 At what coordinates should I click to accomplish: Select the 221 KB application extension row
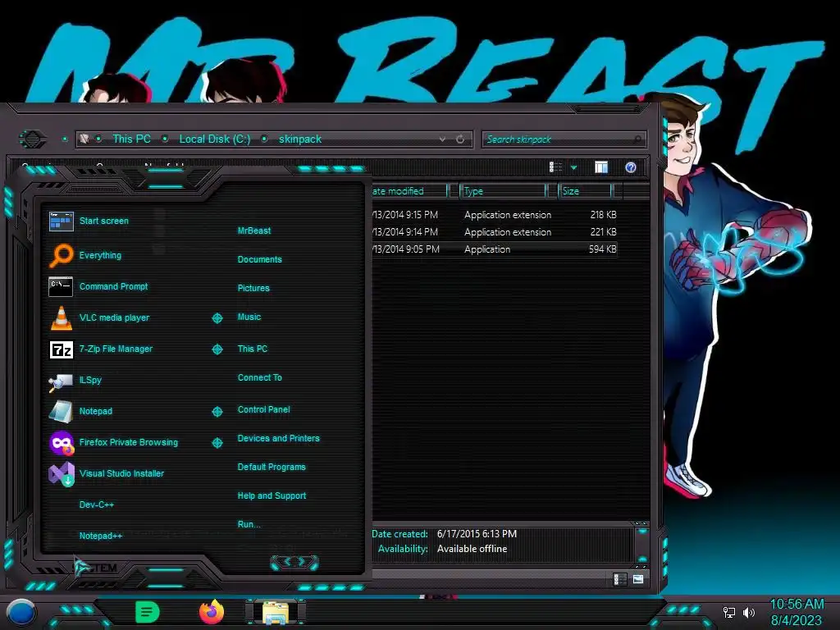(494, 232)
